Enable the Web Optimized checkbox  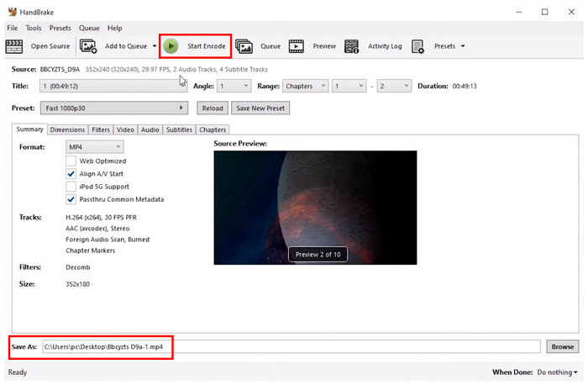point(71,161)
